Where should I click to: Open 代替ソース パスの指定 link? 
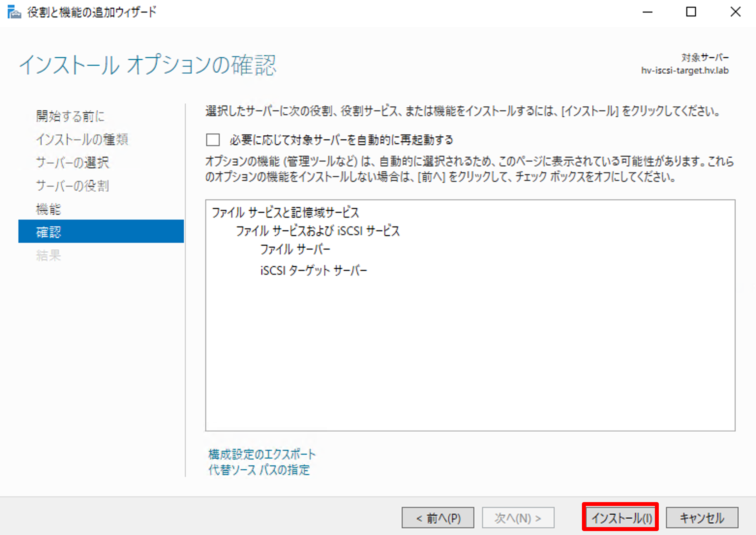tap(259, 470)
